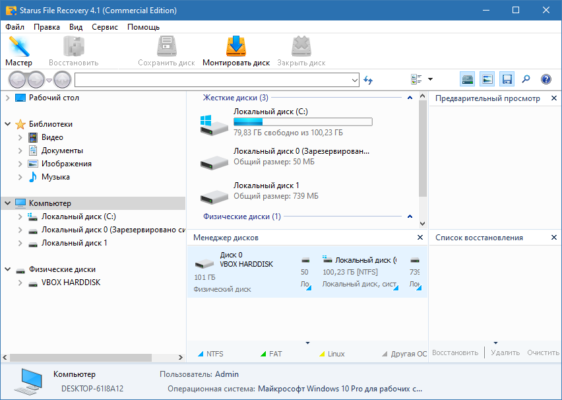Image resolution: width=562 pixels, height=400 pixels.
Task: Select Рабочий стол in the tree
Action: point(54,98)
